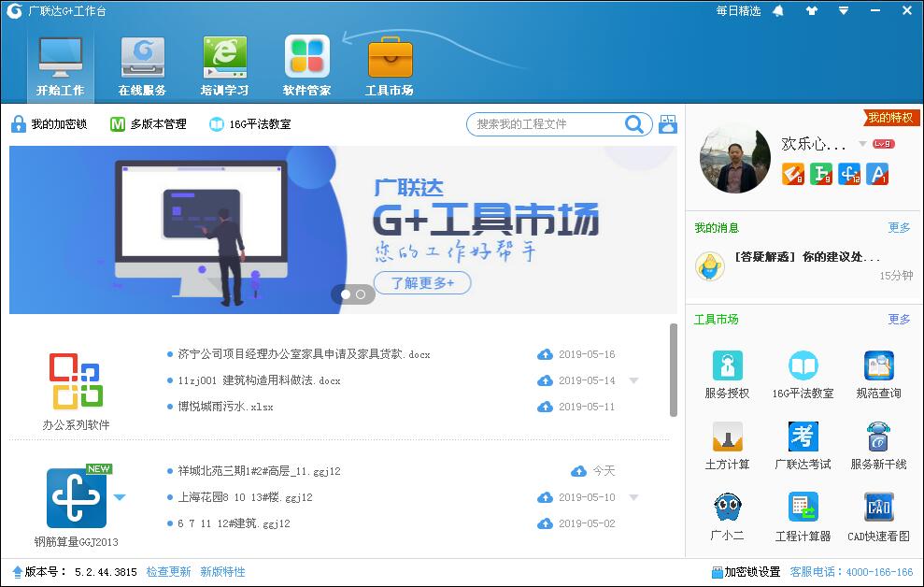The width and height of the screenshot is (924, 587).
Task: Open the 培训学习 tab
Action: (224, 66)
